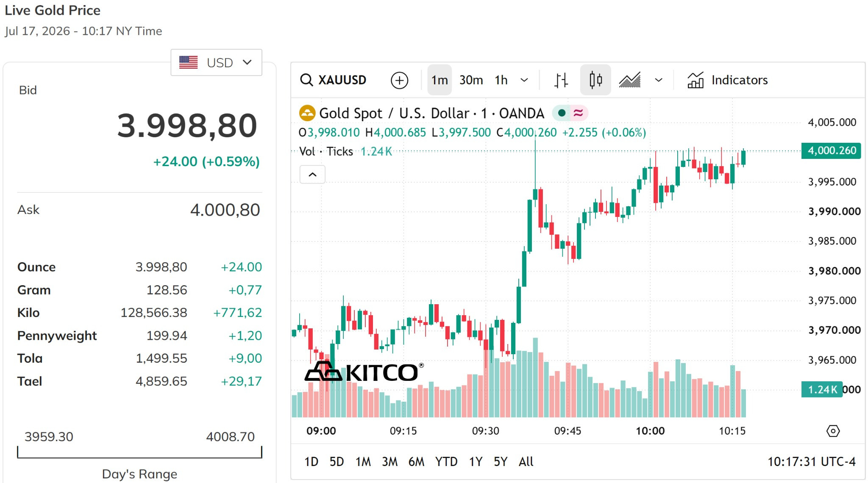
Task: Select the 30m interval
Action: pyautogui.click(x=471, y=80)
